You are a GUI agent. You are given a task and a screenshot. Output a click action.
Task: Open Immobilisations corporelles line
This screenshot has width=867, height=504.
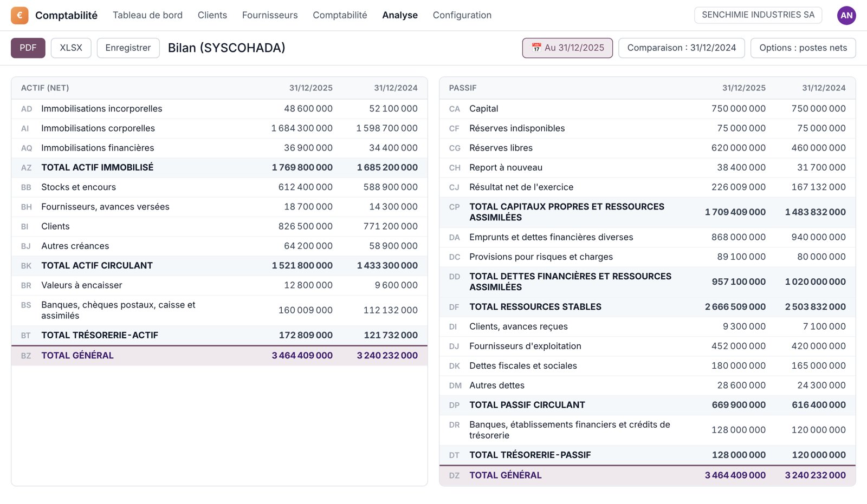[219, 128]
